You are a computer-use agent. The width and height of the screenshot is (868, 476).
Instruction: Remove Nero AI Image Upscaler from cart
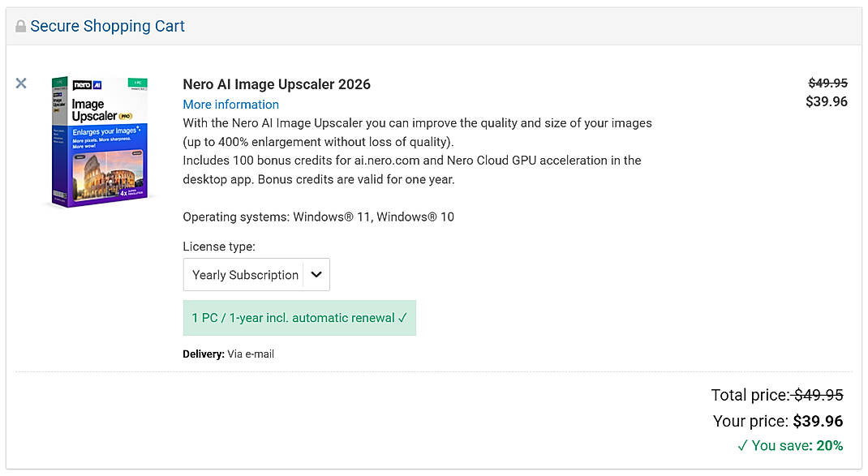pos(21,83)
